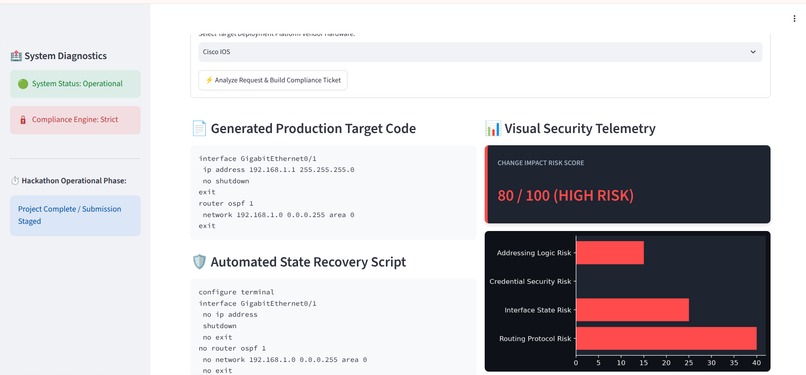Click the Interface State Risk chart label
Viewport: 806px width, 375px height.
tap(538, 310)
